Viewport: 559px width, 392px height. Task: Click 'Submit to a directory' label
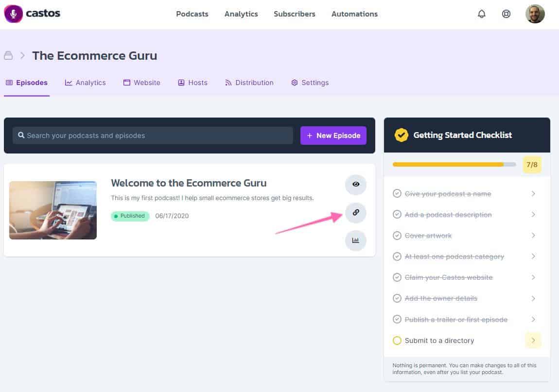[439, 341]
